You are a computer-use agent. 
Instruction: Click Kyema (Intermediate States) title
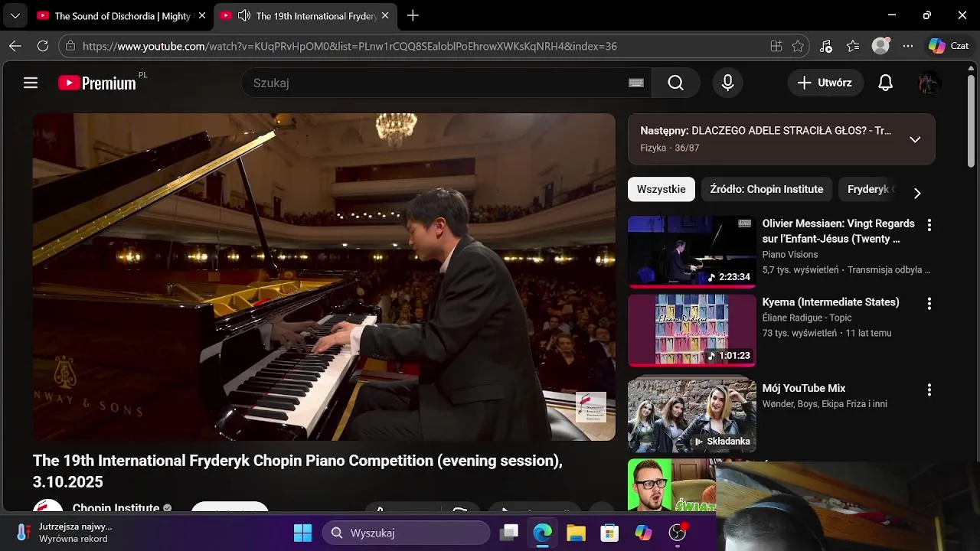point(831,302)
